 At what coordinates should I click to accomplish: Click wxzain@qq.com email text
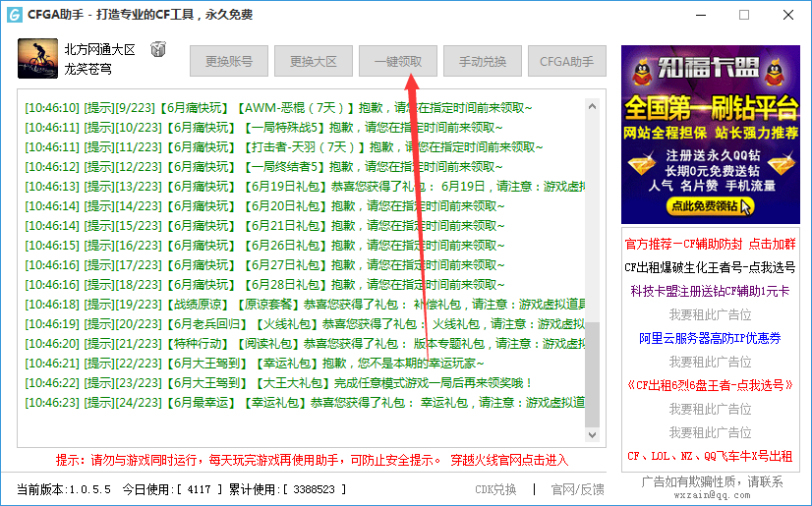[x=712, y=495]
